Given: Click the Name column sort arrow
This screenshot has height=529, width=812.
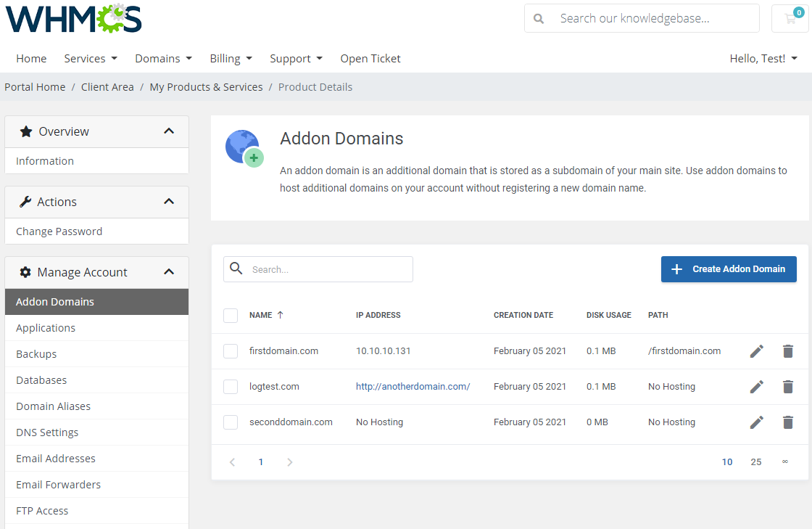Looking at the screenshot, I should pos(280,315).
